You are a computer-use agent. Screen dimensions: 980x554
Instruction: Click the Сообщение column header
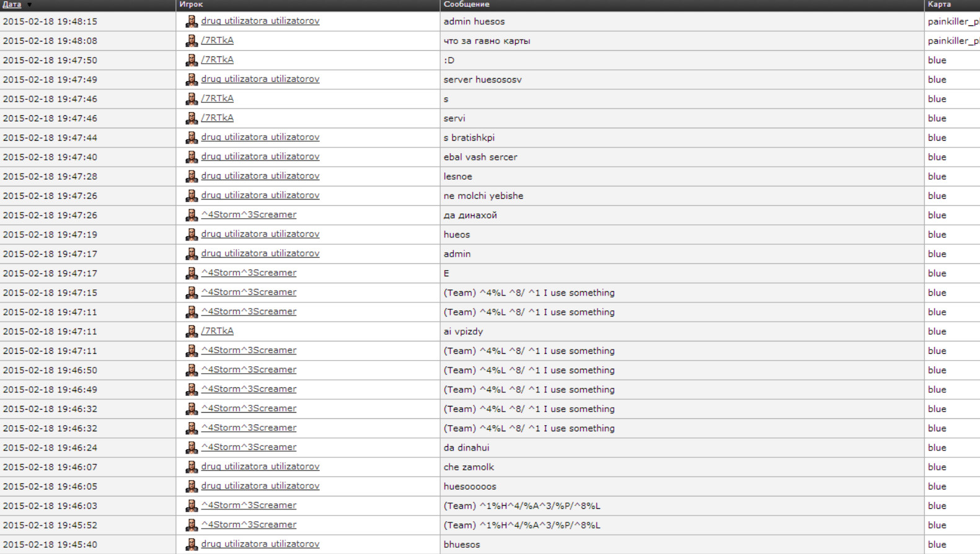pyautogui.click(x=466, y=4)
